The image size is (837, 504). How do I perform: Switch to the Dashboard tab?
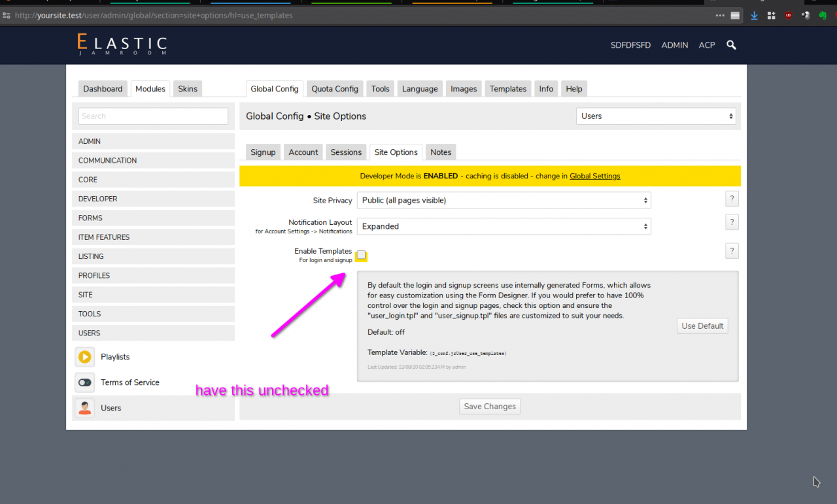pyautogui.click(x=103, y=89)
